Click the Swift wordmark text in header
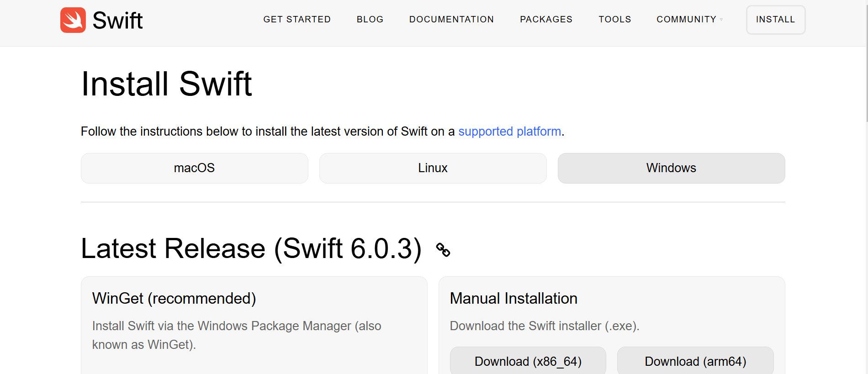Image resolution: width=868 pixels, height=374 pixels. pyautogui.click(x=117, y=21)
